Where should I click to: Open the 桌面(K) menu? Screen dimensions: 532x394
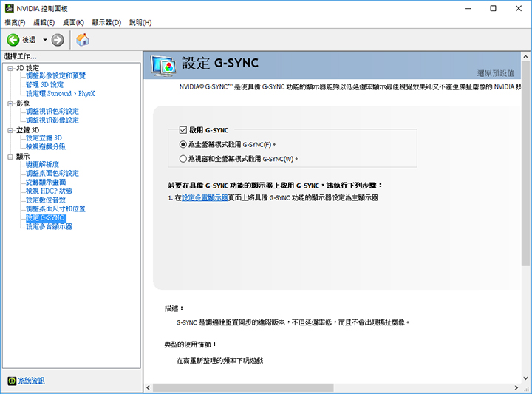coord(73,22)
